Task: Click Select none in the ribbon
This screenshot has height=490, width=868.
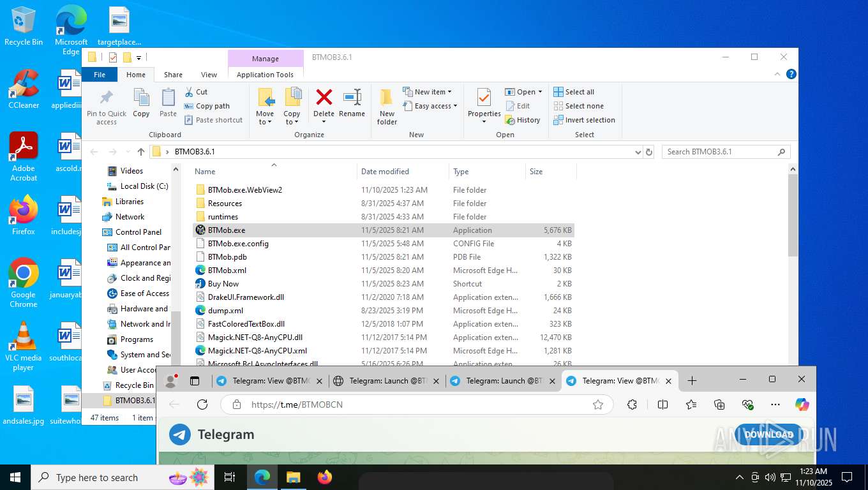Action: pyautogui.click(x=578, y=106)
